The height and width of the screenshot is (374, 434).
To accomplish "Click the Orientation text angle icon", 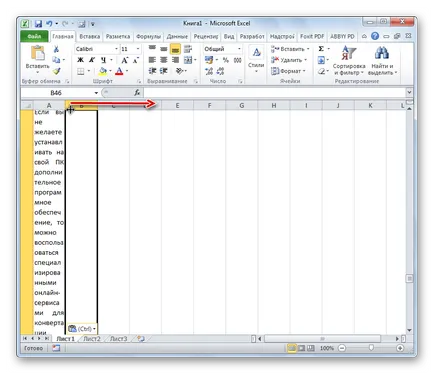I will pyautogui.click(x=179, y=71).
